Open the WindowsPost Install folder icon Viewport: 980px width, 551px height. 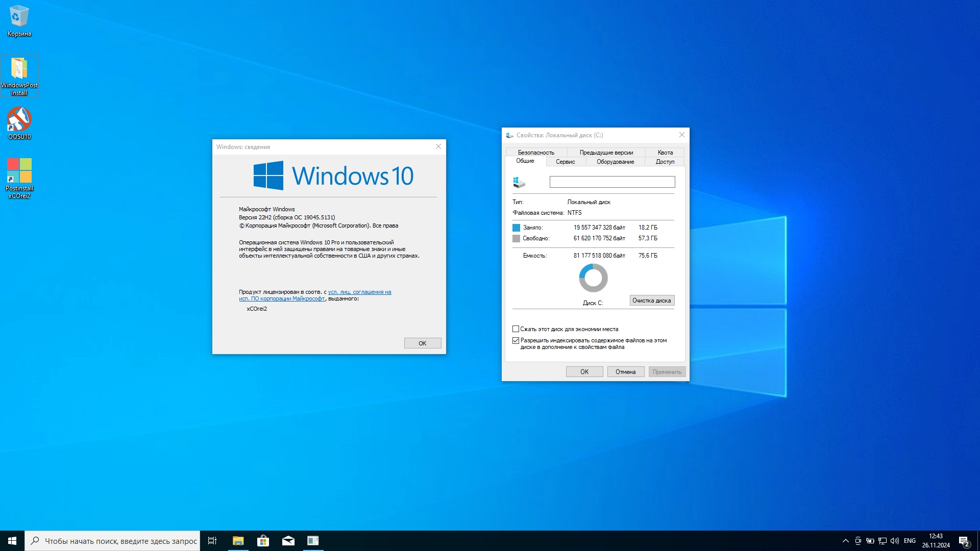coord(19,74)
